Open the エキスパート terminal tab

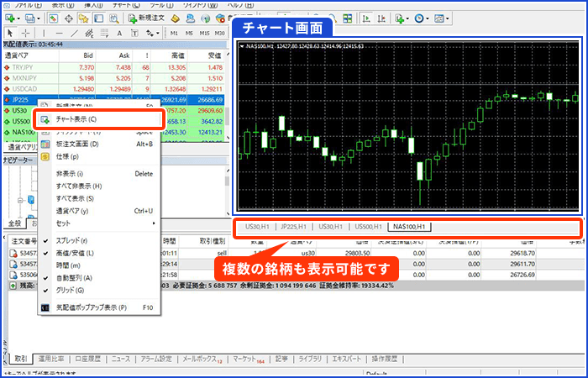(x=346, y=359)
